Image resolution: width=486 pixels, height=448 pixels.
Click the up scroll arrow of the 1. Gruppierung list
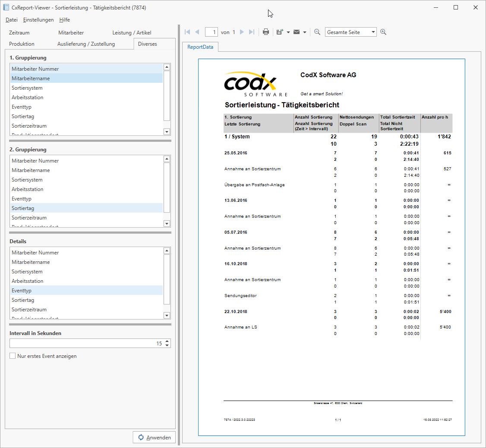click(167, 67)
